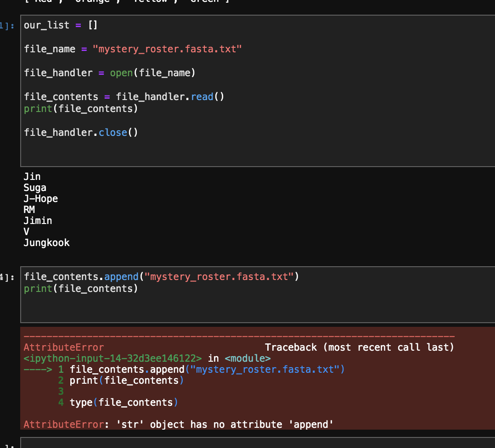Click the append method name
495x448 pixels.
pos(121,276)
